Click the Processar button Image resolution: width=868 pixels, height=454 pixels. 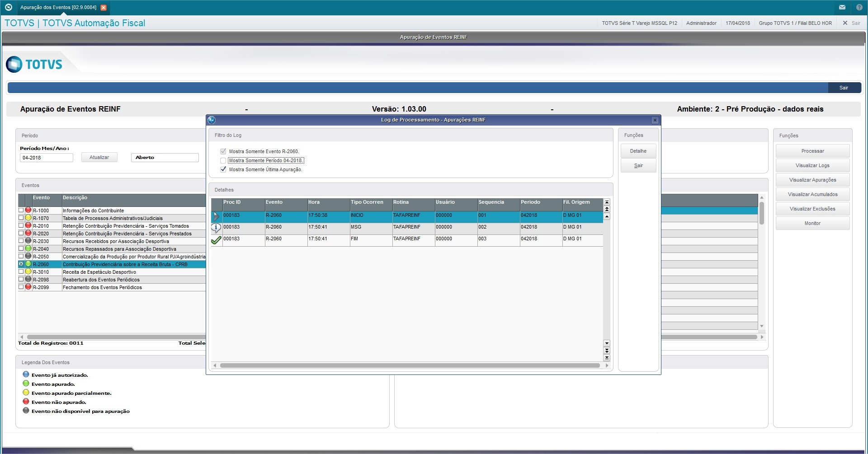pyautogui.click(x=812, y=151)
